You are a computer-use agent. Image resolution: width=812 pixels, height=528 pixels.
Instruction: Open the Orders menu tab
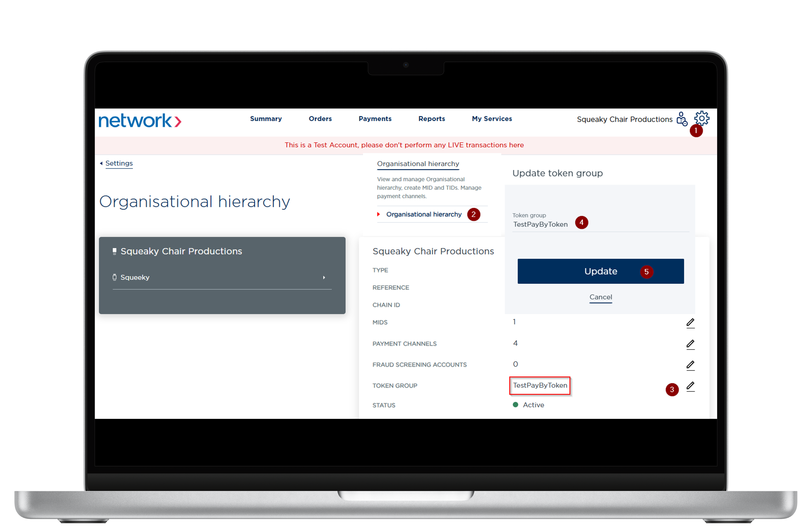click(x=320, y=119)
